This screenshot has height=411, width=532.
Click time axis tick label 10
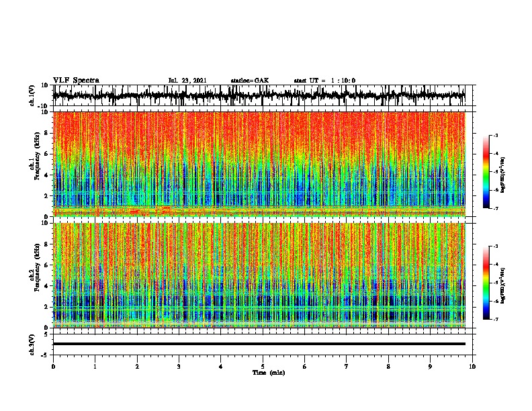pos(472,367)
